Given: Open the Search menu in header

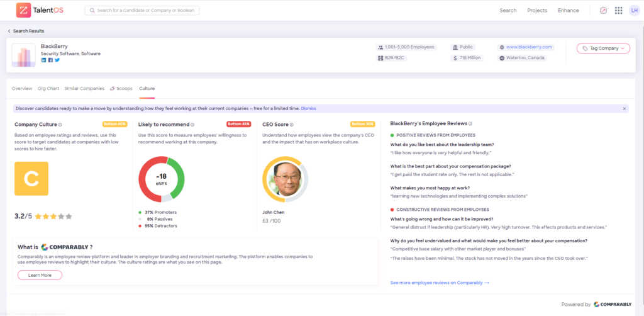Looking at the screenshot, I should tap(508, 10).
